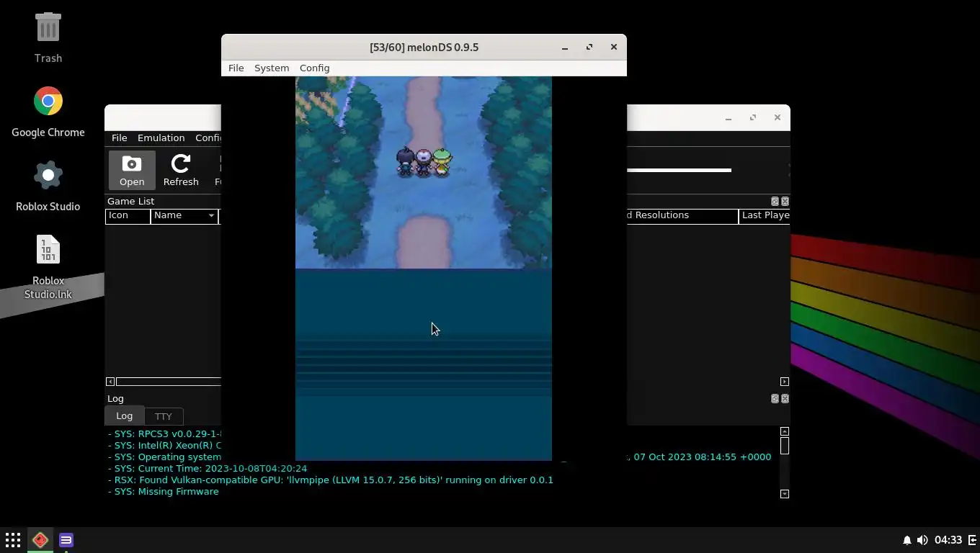Close the Game List panel
Screen dimensions: 980x553
785,201
